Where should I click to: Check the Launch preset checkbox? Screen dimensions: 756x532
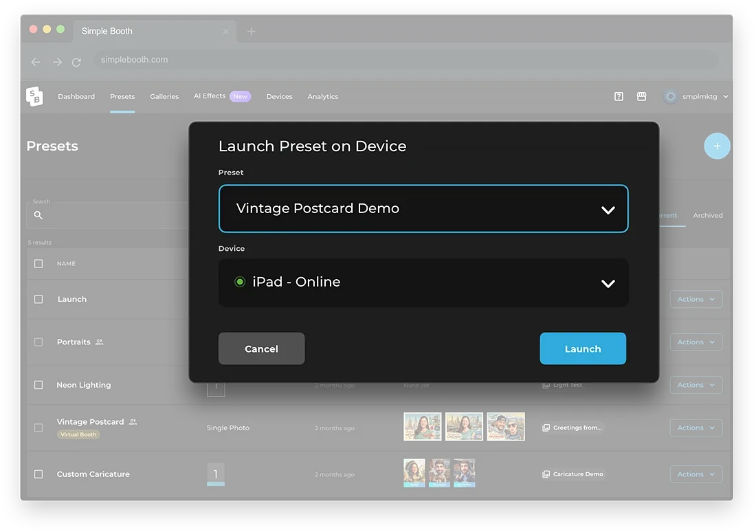click(x=38, y=299)
